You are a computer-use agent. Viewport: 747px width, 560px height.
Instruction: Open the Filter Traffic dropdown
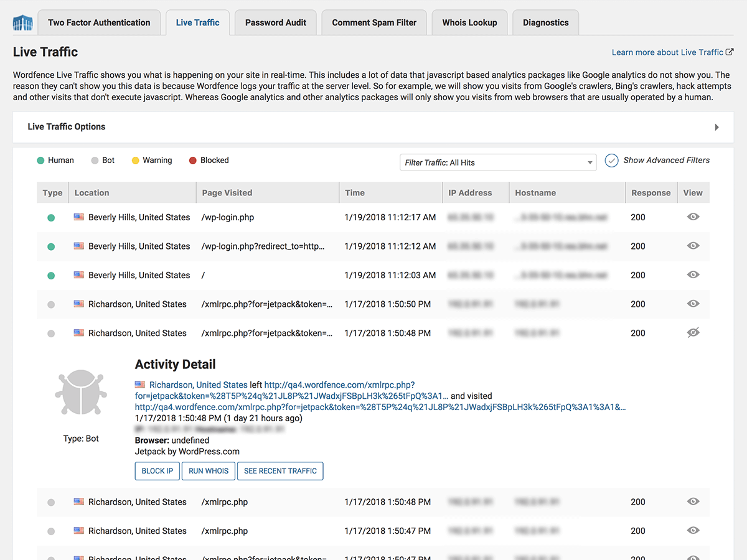[497, 162]
